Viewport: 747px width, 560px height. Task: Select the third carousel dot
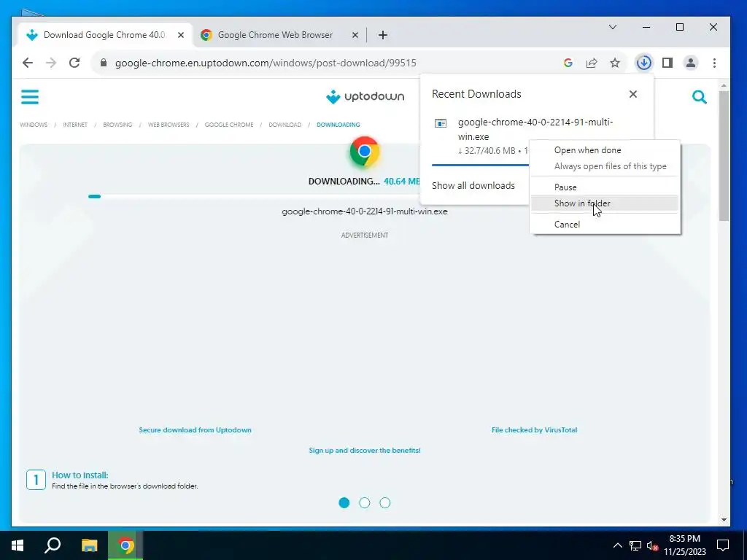[385, 503]
